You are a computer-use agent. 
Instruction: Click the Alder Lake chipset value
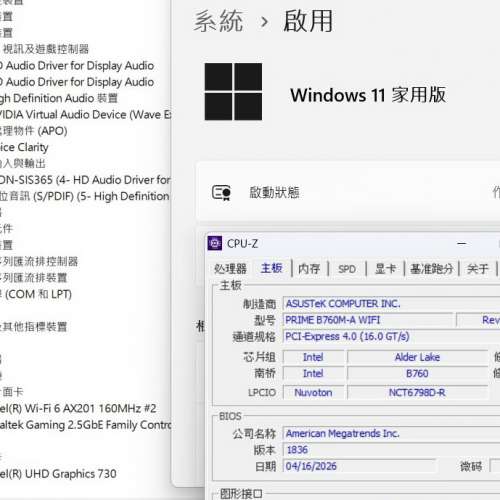(x=417, y=357)
